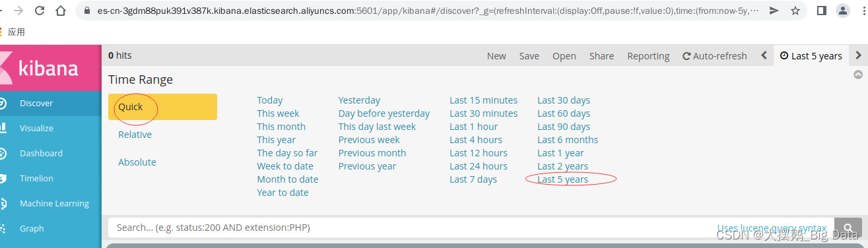
Task: Click Save in the top menu
Action: [x=529, y=56]
